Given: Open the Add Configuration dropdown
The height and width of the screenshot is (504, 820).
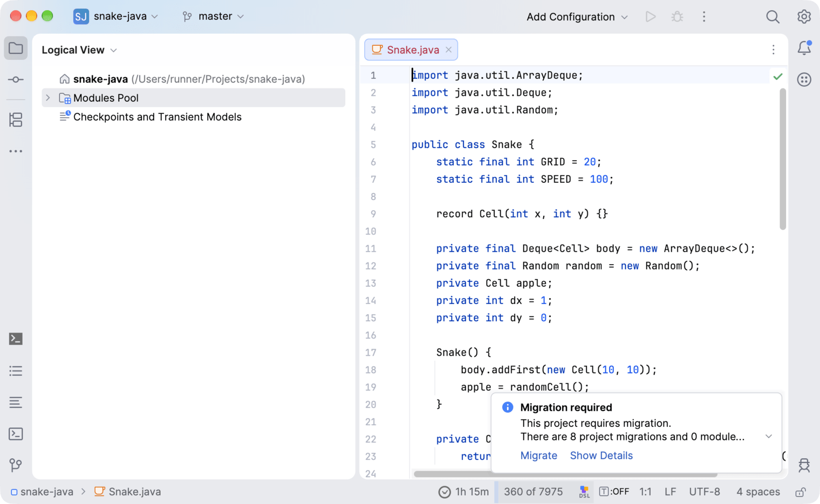Looking at the screenshot, I should point(577,17).
